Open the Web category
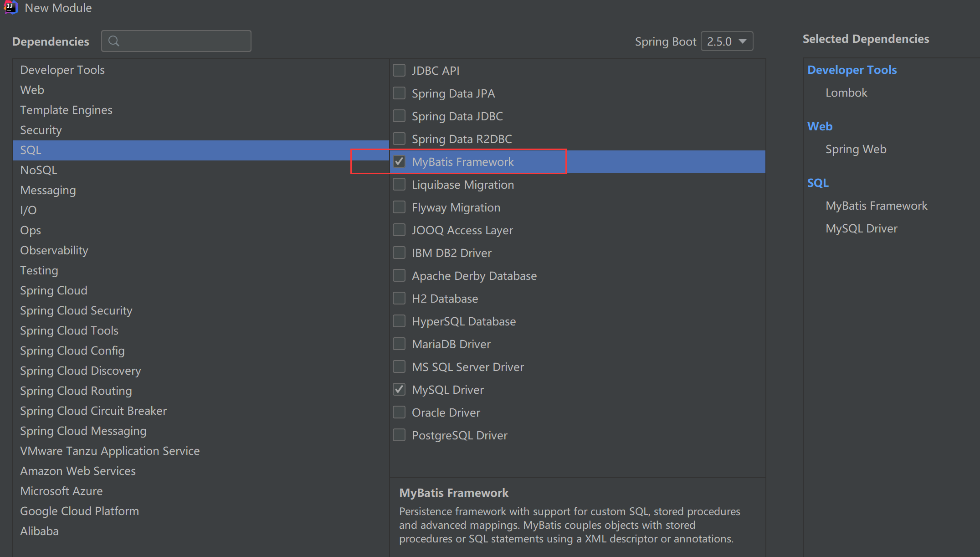The image size is (980, 557). (x=201, y=90)
